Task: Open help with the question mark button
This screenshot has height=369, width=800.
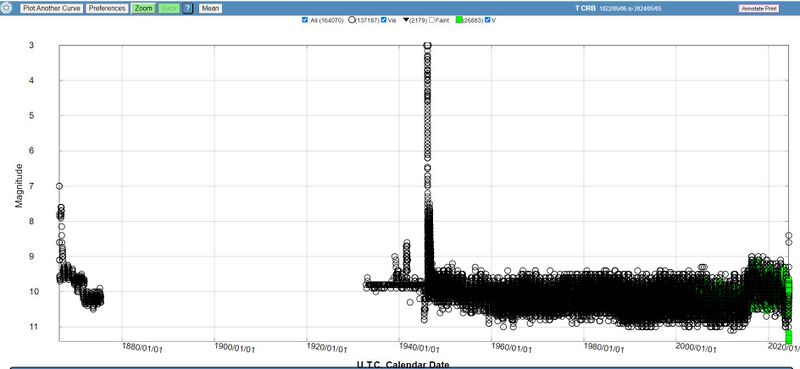Action: [188, 9]
